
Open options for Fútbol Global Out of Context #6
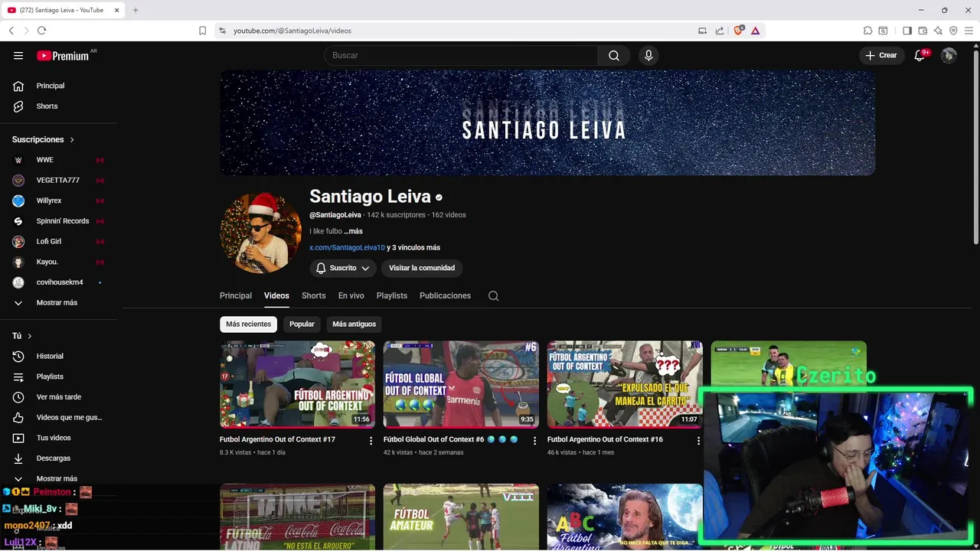coord(534,441)
